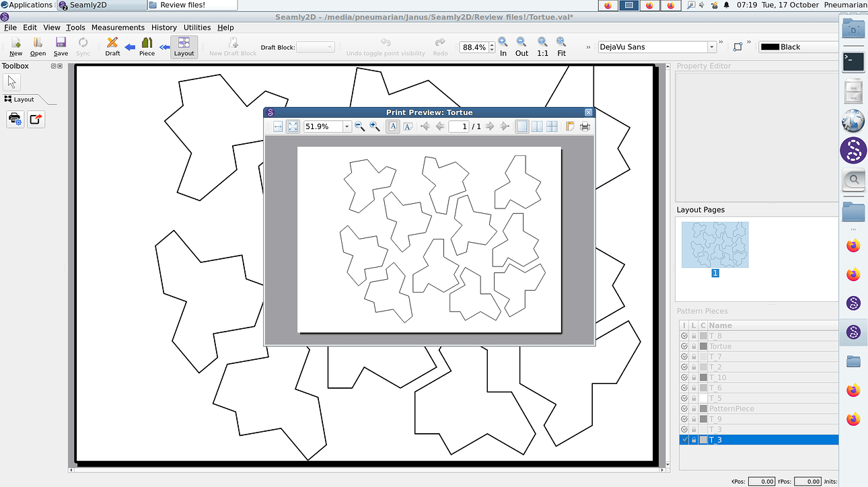Screen dimensions: 868x487
Task: Expand the Draft Block dropdown
Action: 330,46
